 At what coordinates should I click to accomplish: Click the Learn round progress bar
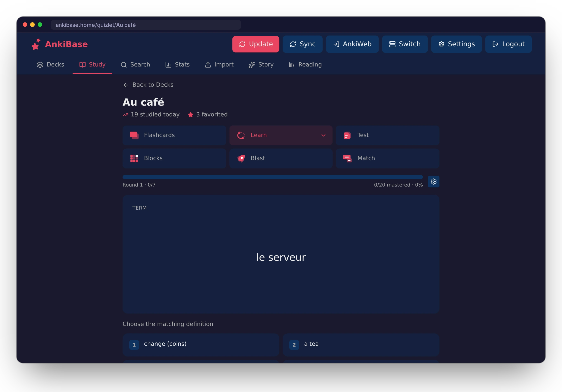(x=273, y=177)
